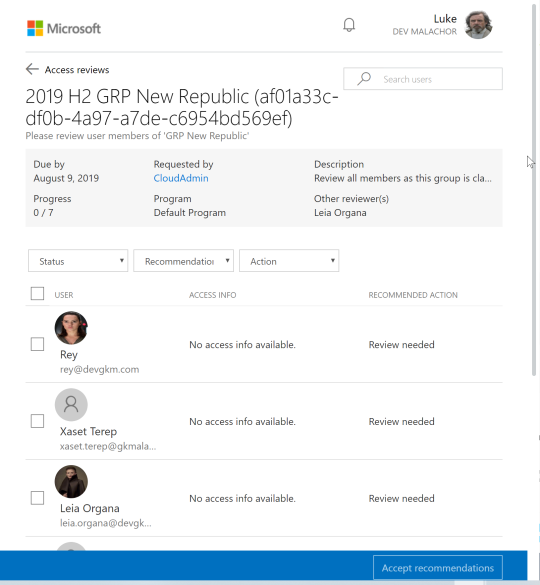
Task: Click Accept recommendations button
Action: click(438, 568)
